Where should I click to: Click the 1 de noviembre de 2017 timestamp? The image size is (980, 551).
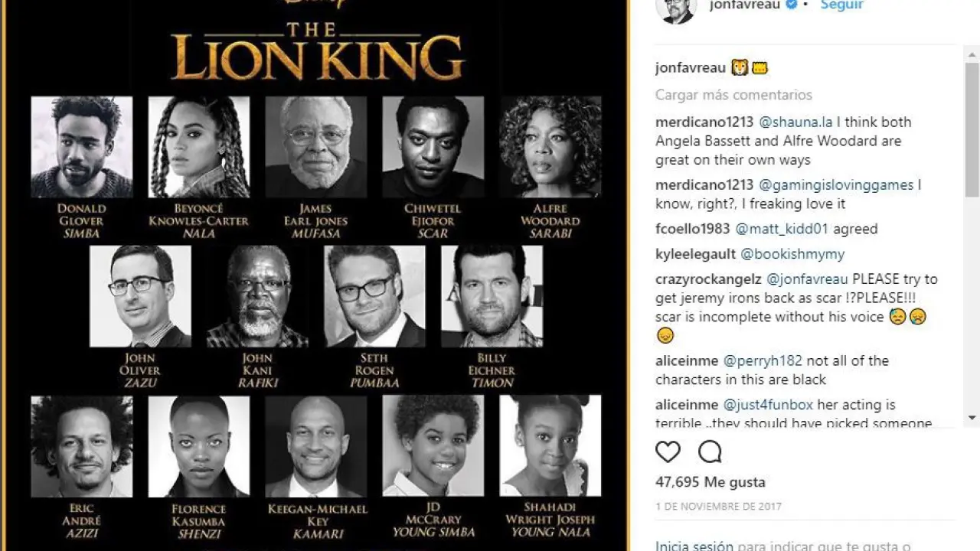[x=718, y=507]
